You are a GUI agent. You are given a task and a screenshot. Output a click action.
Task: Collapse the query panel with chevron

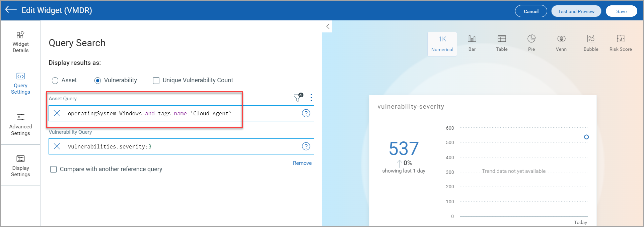[x=328, y=26]
